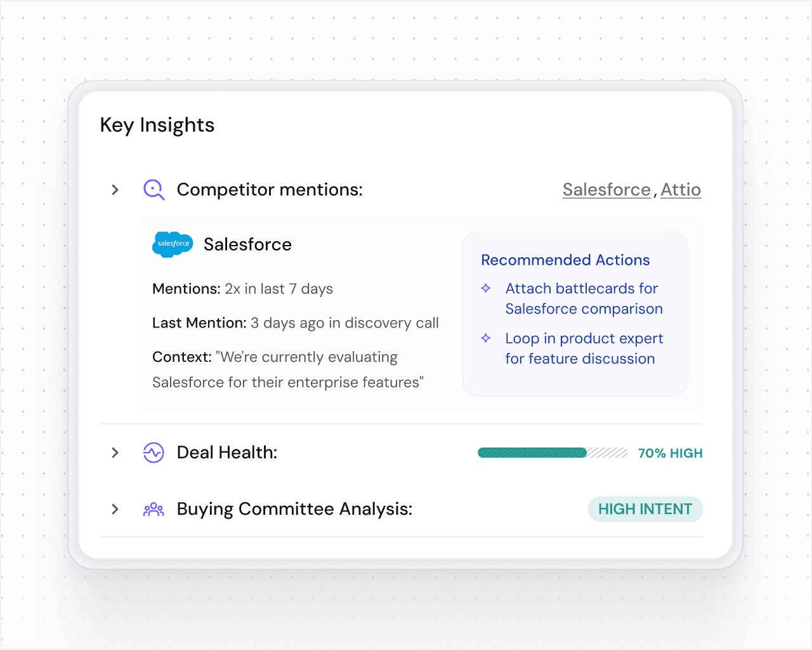Click the Competitor mentions row title
Screen dimensions: 812x650
point(270,190)
